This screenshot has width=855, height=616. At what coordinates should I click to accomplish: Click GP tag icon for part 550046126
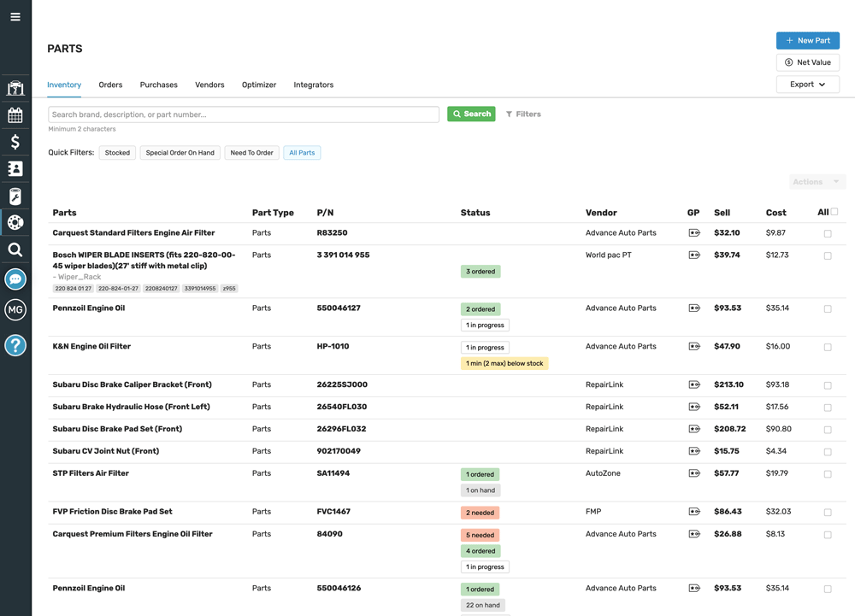coord(694,588)
